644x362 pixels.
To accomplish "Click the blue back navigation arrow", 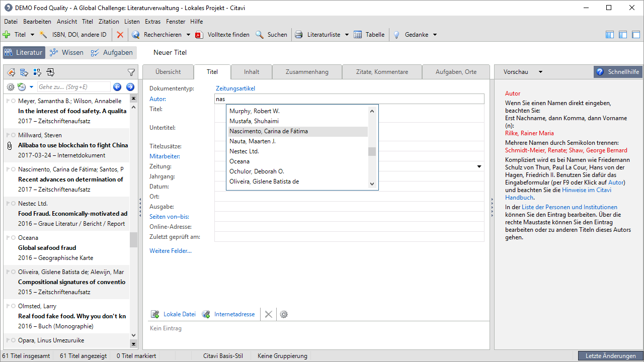I will 117,87.
